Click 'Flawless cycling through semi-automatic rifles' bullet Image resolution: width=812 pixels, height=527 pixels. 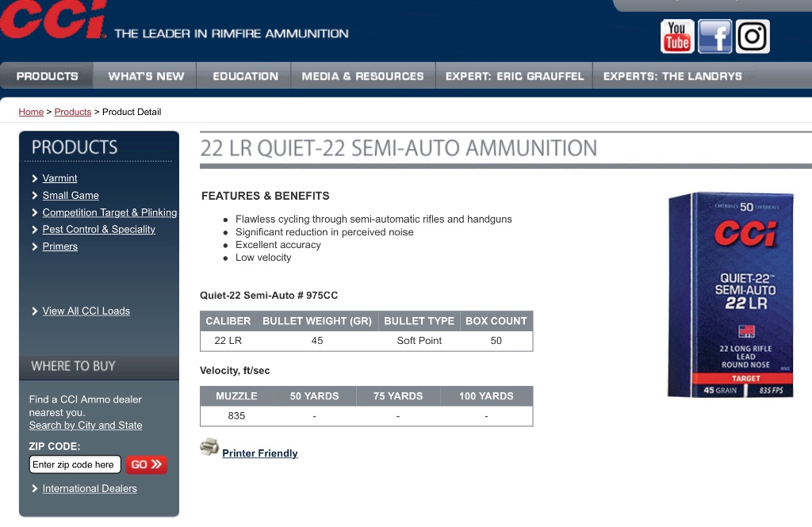tap(373, 219)
